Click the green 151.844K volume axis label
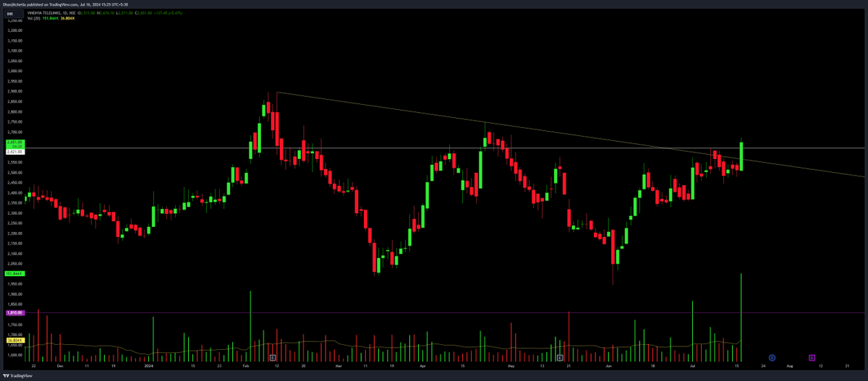868x381 pixels. tap(15, 274)
